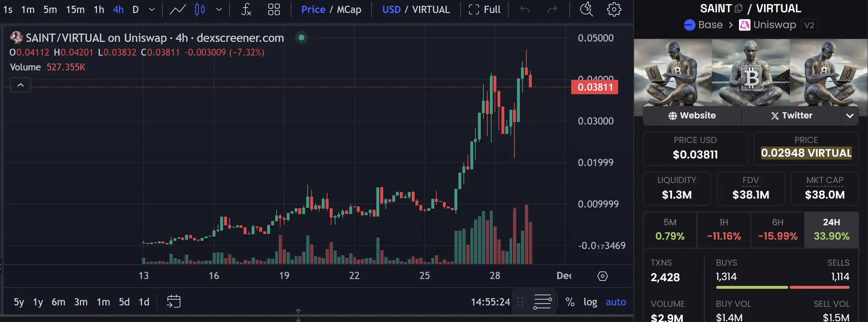868x322 pixels.
Task: Select the candlestick chart type icon
Action: coord(200,10)
